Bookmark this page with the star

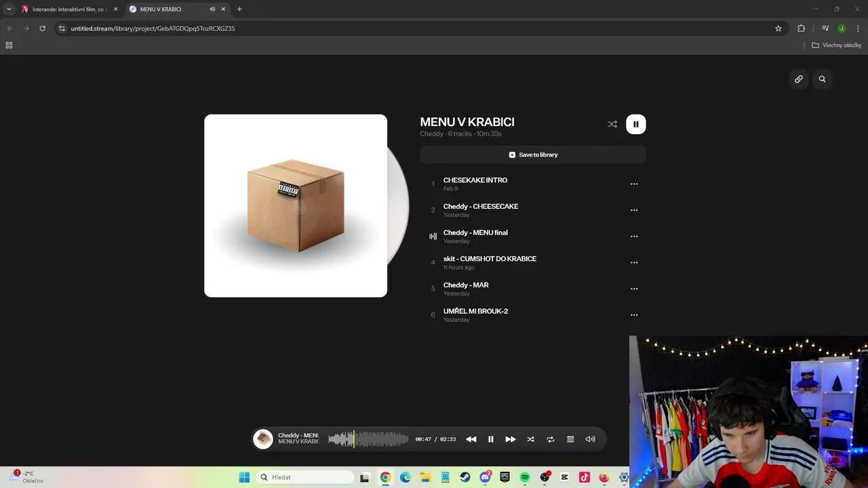coord(778,28)
